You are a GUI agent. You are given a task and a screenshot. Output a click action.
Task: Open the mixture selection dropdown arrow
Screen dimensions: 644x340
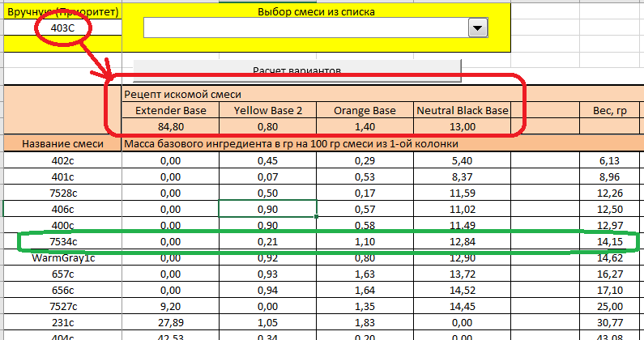477,28
